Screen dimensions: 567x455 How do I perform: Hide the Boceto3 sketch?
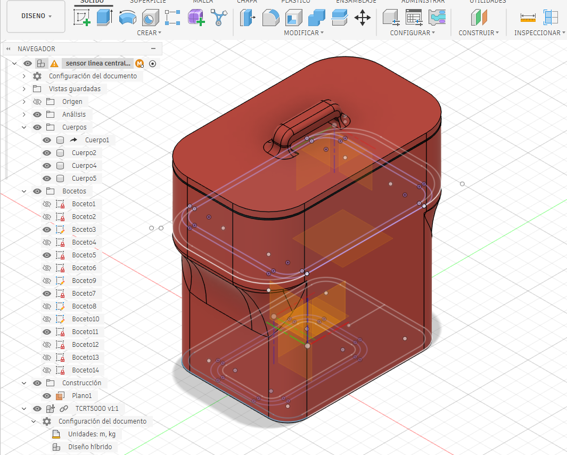click(x=47, y=229)
